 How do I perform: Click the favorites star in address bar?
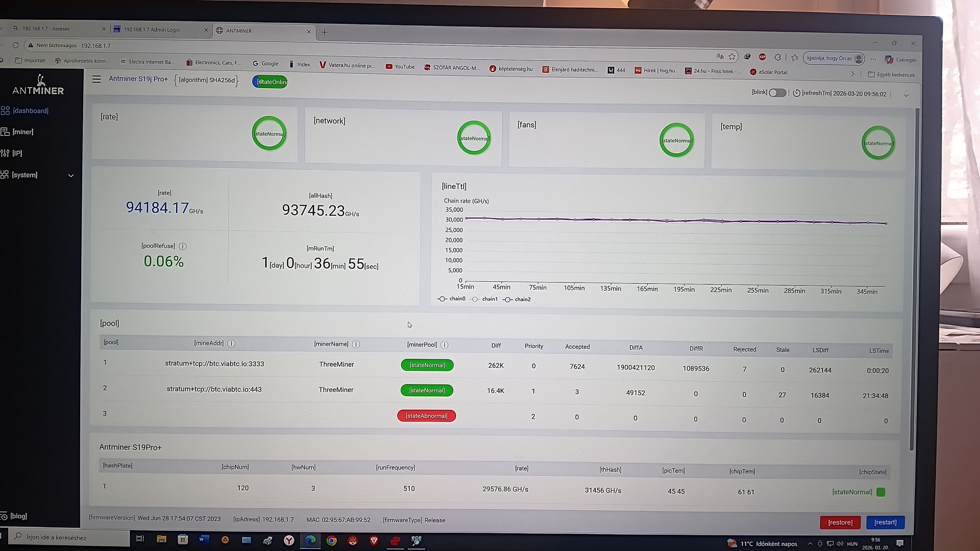[732, 56]
